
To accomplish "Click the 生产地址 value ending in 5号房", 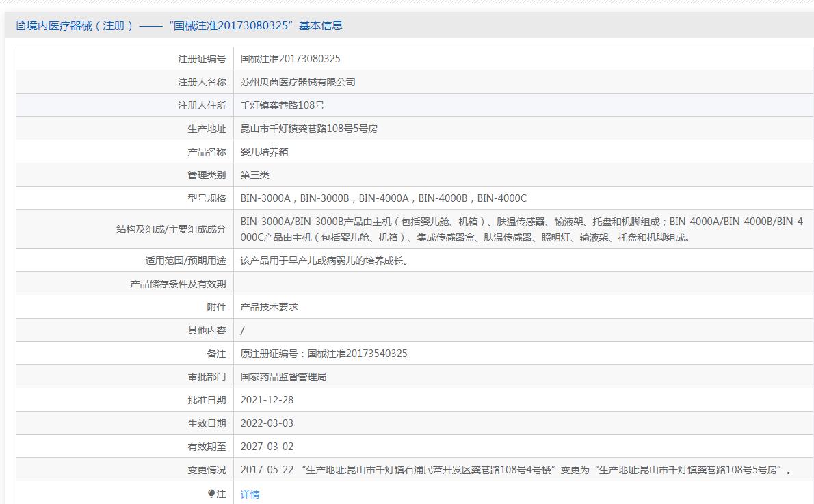I will coord(308,129).
